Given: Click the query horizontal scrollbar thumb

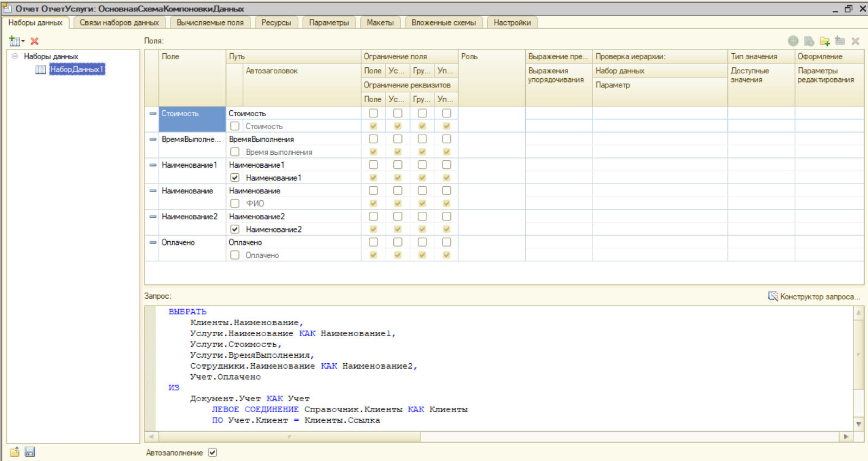Looking at the screenshot, I should [x=289, y=437].
